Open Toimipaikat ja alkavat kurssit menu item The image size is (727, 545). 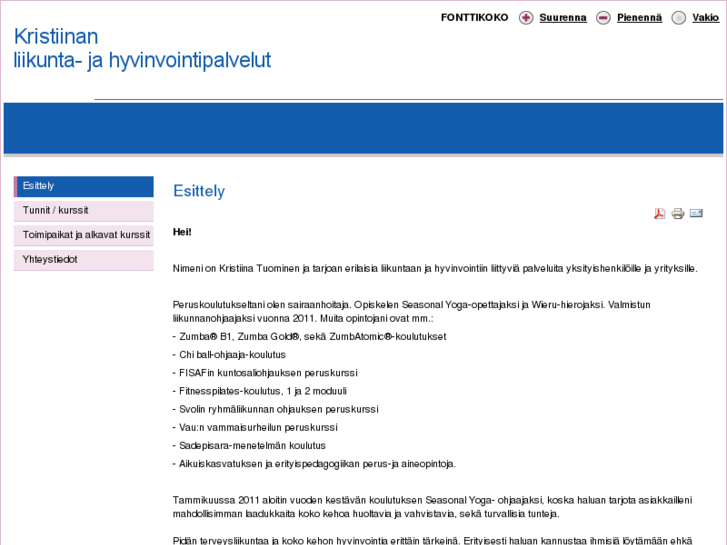coord(83,236)
